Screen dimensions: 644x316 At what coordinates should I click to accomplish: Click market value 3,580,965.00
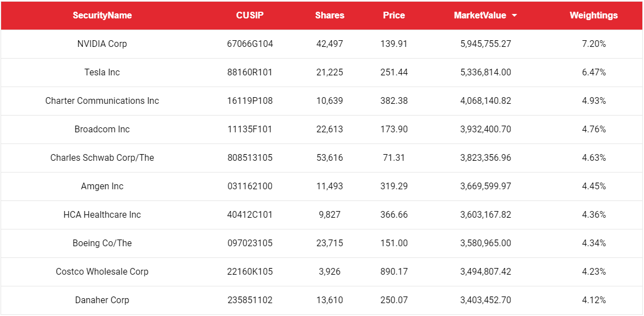[x=486, y=243]
